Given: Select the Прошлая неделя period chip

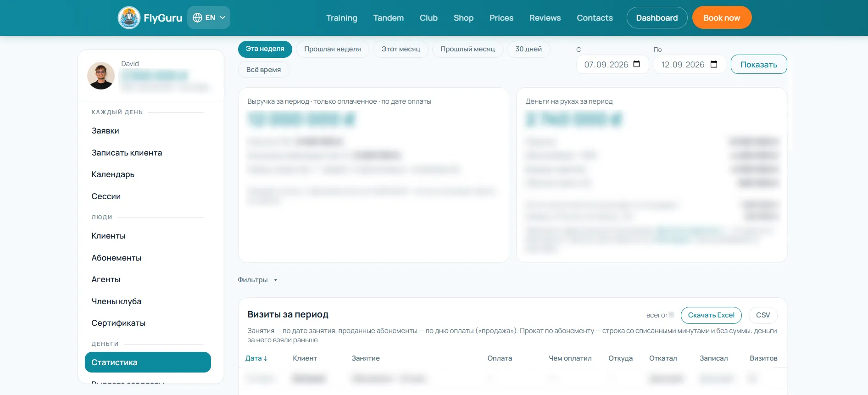Looking at the screenshot, I should point(333,49).
